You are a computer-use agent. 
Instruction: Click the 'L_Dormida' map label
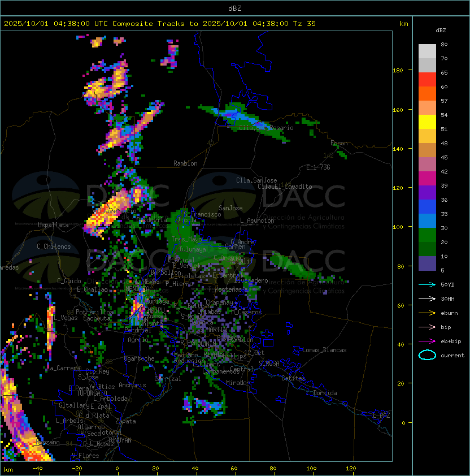pyautogui.click(x=321, y=393)
